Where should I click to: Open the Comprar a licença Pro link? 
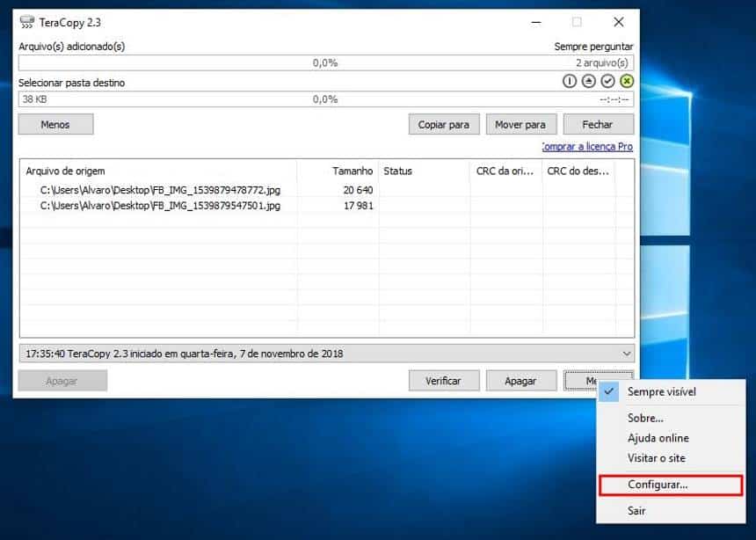[x=587, y=146]
